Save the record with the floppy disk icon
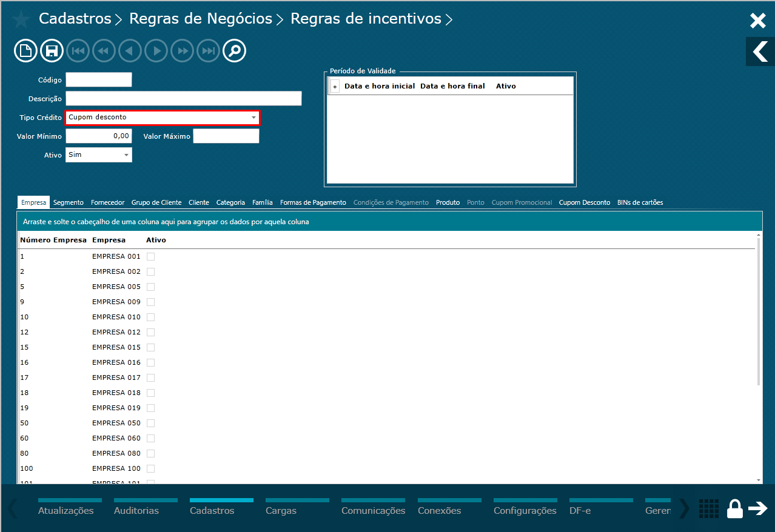775x532 pixels. [x=52, y=51]
